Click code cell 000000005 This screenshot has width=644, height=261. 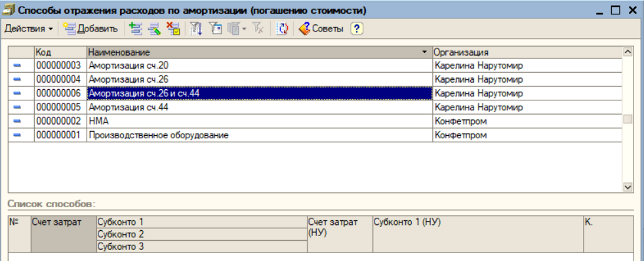click(x=60, y=108)
